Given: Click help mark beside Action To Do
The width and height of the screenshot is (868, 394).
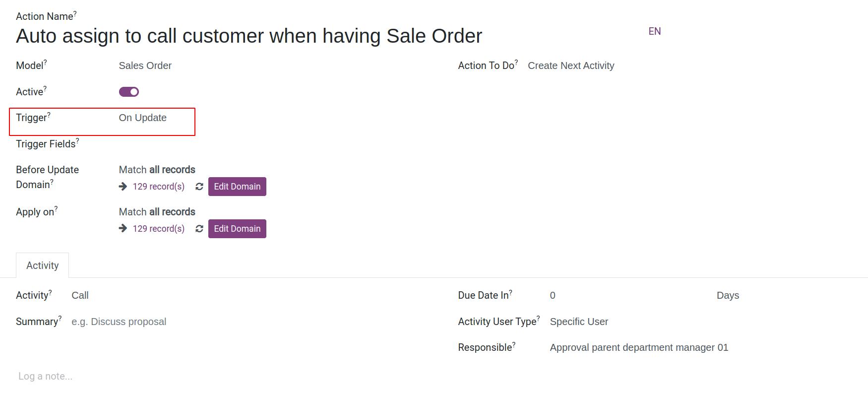Looking at the screenshot, I should (x=516, y=63).
